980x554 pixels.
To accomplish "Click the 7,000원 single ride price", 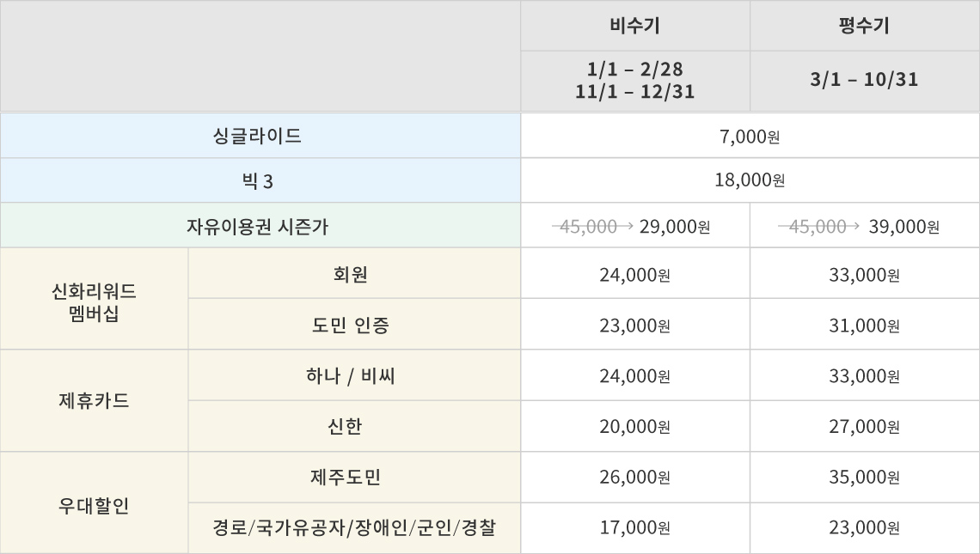I will point(750,136).
